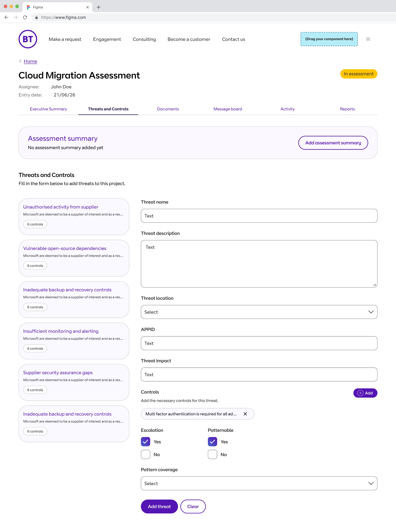Click the Add controls button
The image size is (396, 532).
[365, 393]
